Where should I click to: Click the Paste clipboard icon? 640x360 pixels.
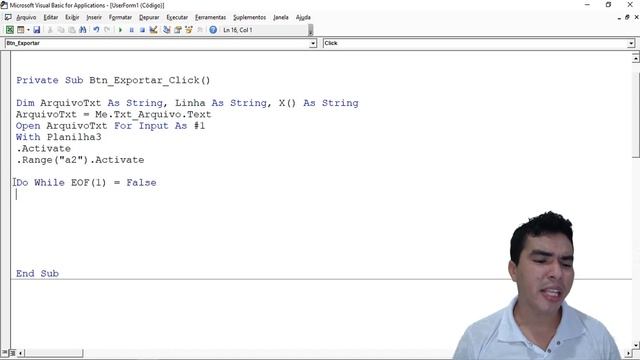(x=72, y=30)
